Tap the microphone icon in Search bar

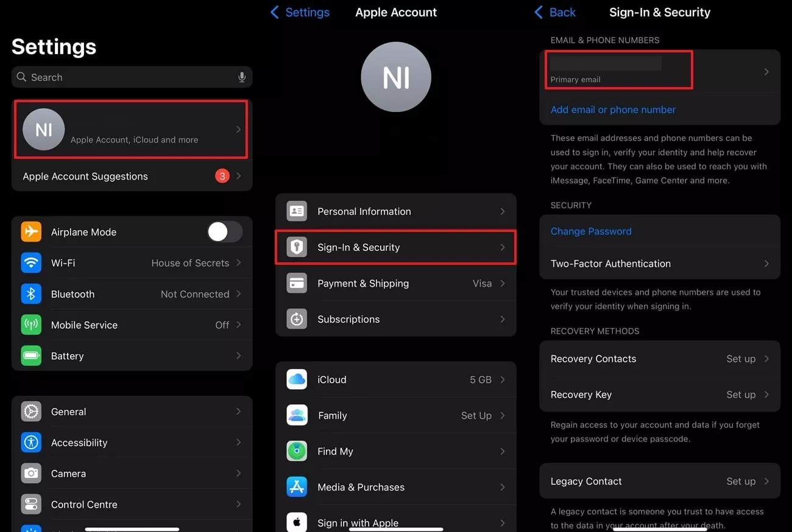click(x=242, y=77)
